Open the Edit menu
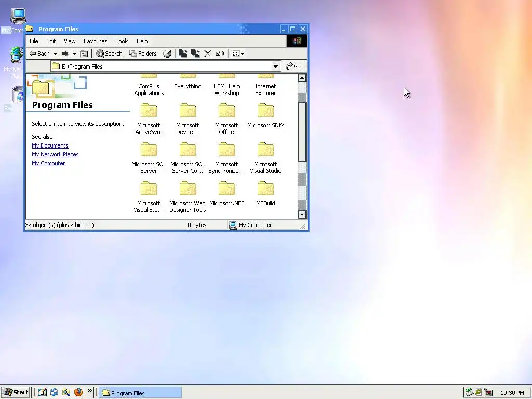 [x=51, y=41]
